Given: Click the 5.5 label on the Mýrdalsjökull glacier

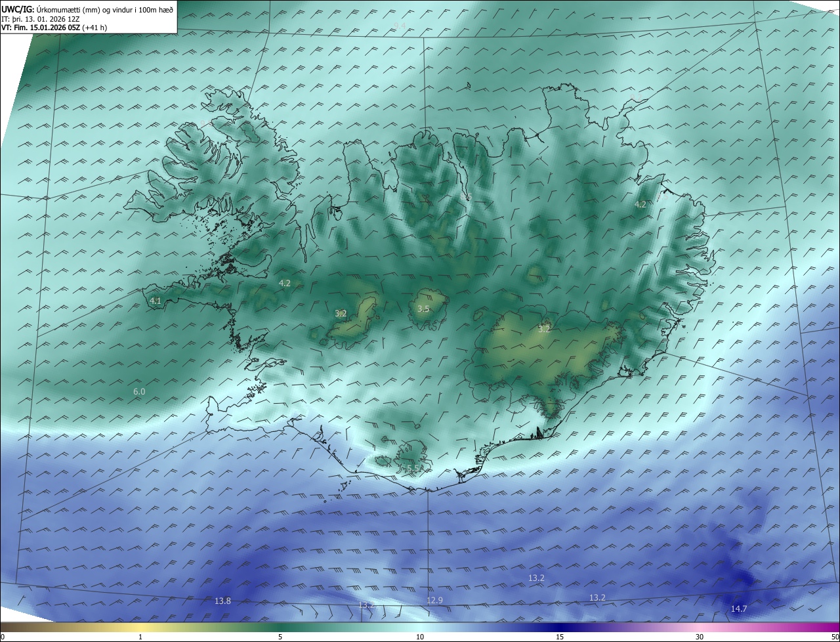Looking at the screenshot, I should click(413, 469).
